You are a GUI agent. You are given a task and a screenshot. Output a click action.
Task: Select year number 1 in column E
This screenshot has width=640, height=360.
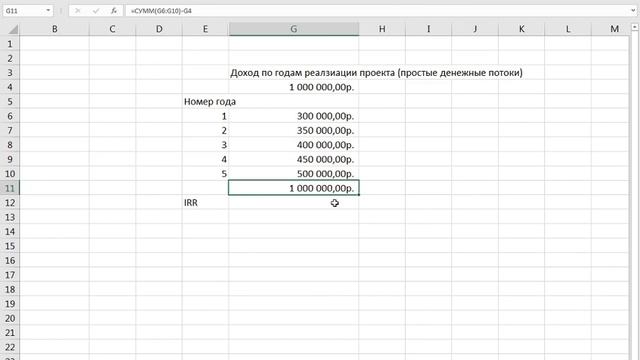coord(205,116)
